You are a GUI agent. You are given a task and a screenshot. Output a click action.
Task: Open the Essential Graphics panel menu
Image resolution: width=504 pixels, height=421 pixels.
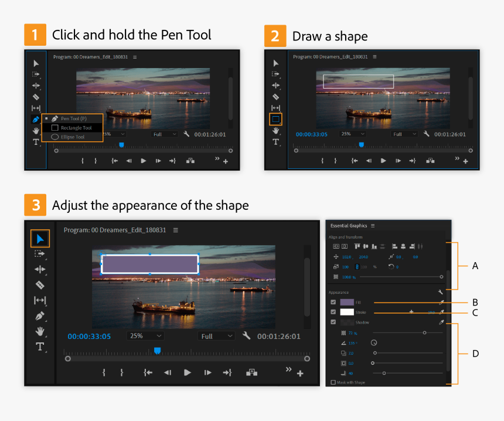coord(373,226)
